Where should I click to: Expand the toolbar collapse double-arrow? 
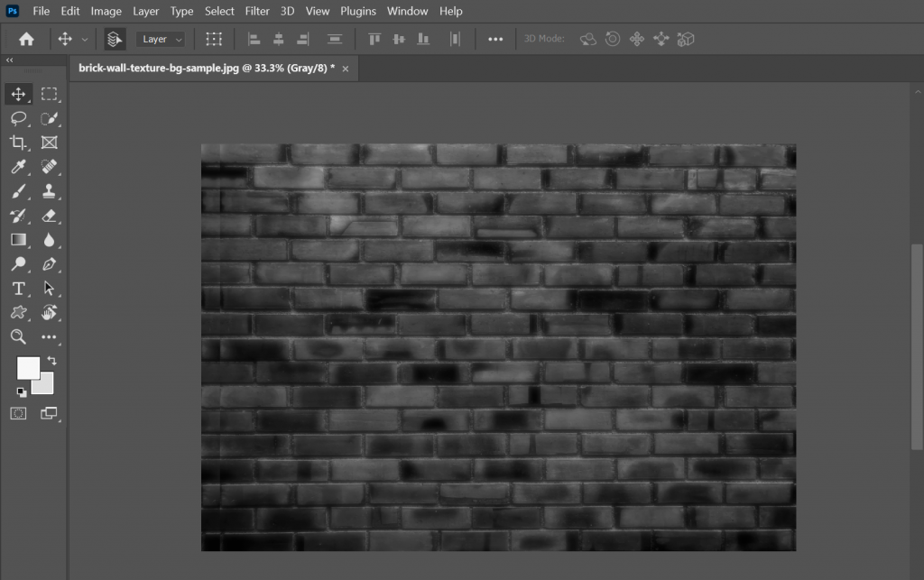[x=9, y=60]
